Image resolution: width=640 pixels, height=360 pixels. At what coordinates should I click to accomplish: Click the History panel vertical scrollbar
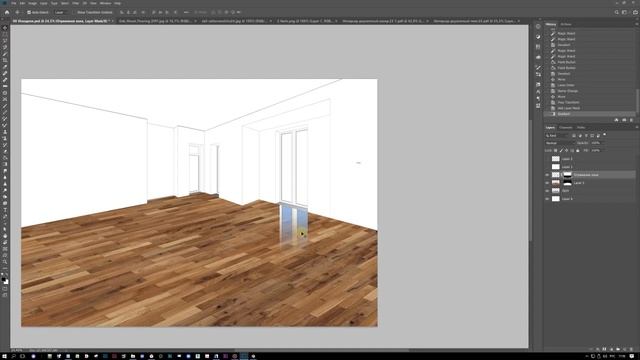(638, 100)
